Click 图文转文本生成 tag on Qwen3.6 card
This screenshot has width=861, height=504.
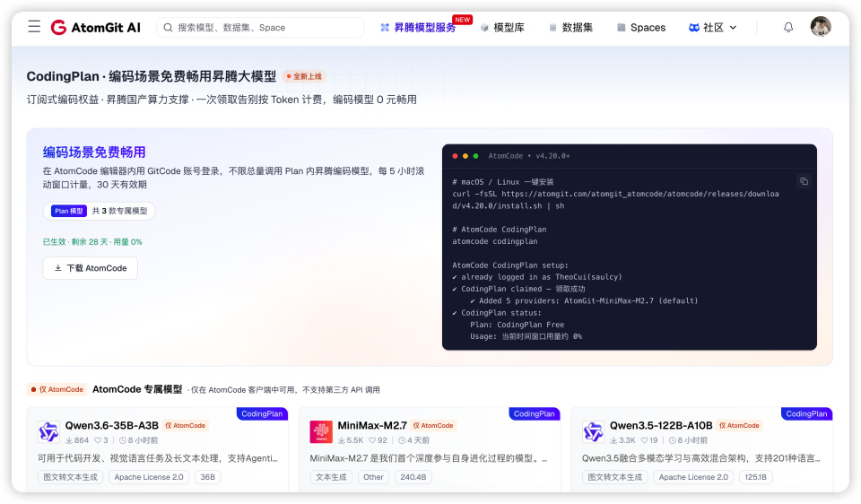70,477
